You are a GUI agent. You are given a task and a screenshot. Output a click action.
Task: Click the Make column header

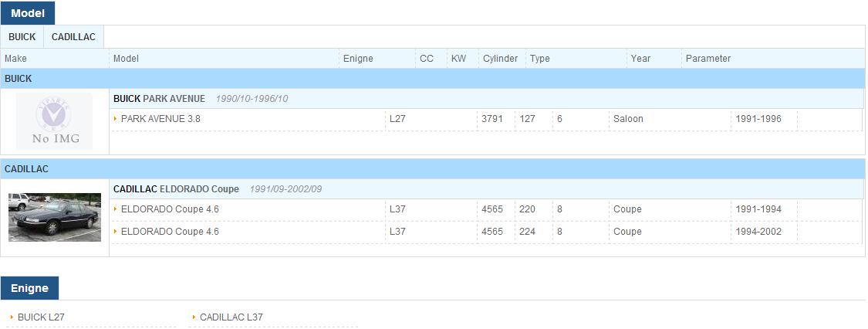15,59
